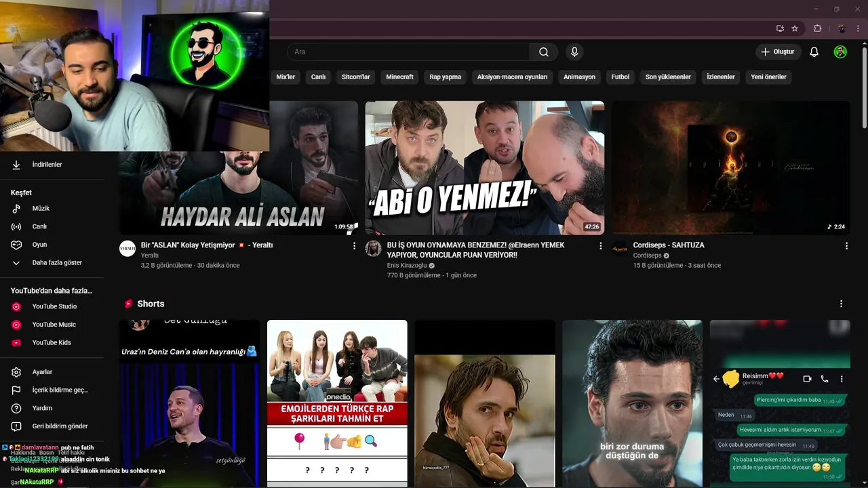The width and height of the screenshot is (868, 488).
Task: Select the Son yüklenenler chip
Action: coord(668,77)
